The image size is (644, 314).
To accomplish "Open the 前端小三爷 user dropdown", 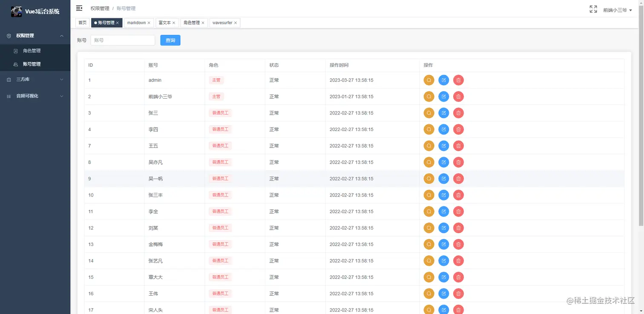I will point(618,10).
